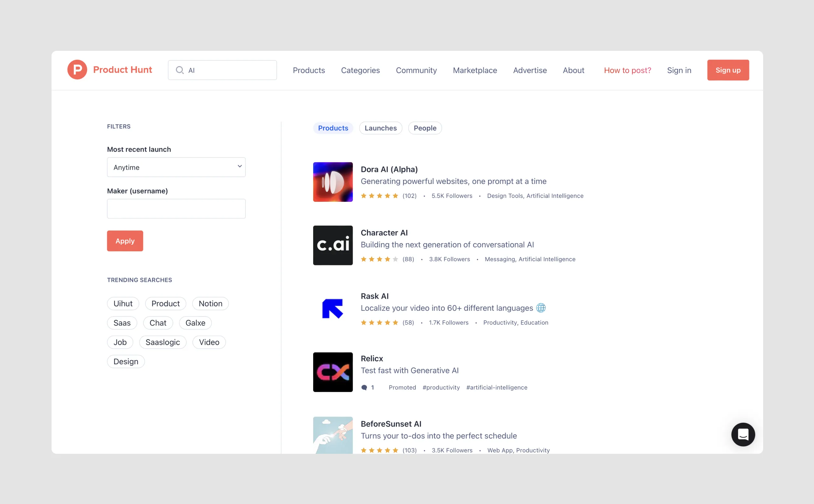Switch to the Launches tab
The height and width of the screenshot is (504, 814).
pos(381,128)
